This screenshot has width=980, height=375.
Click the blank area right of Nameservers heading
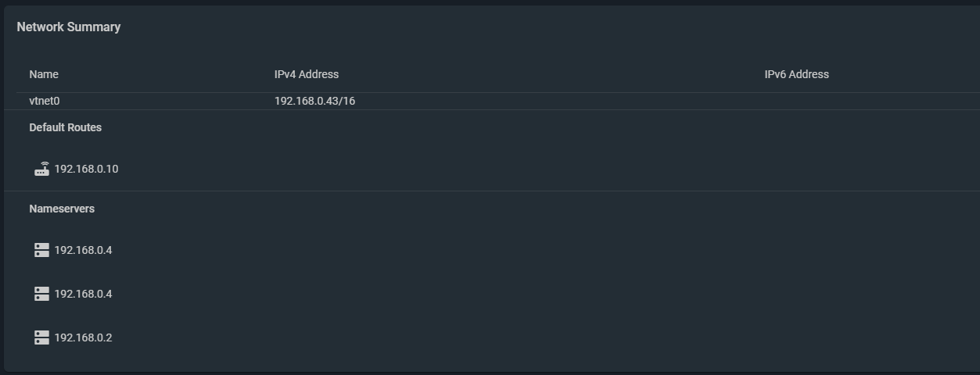(540, 209)
